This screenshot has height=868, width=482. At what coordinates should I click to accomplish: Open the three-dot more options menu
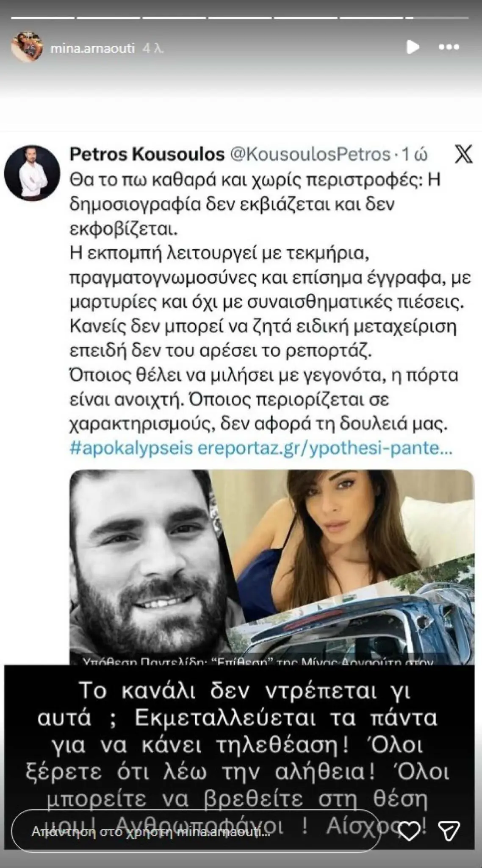tap(449, 47)
